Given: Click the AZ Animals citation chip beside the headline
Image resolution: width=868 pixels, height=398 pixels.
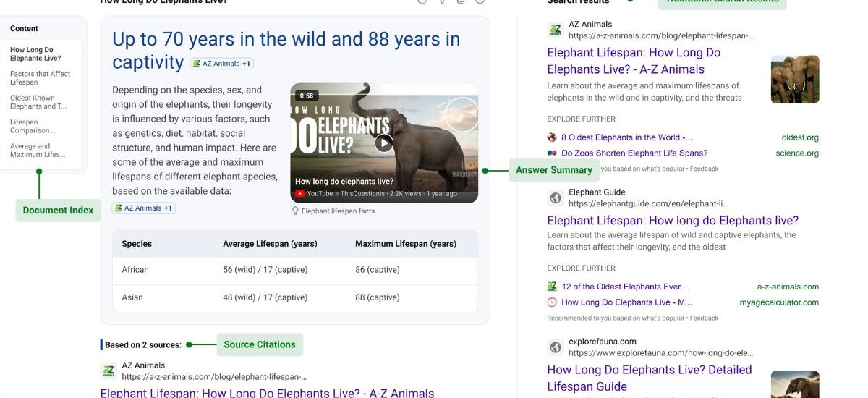Looking at the screenshot, I should click(221, 64).
